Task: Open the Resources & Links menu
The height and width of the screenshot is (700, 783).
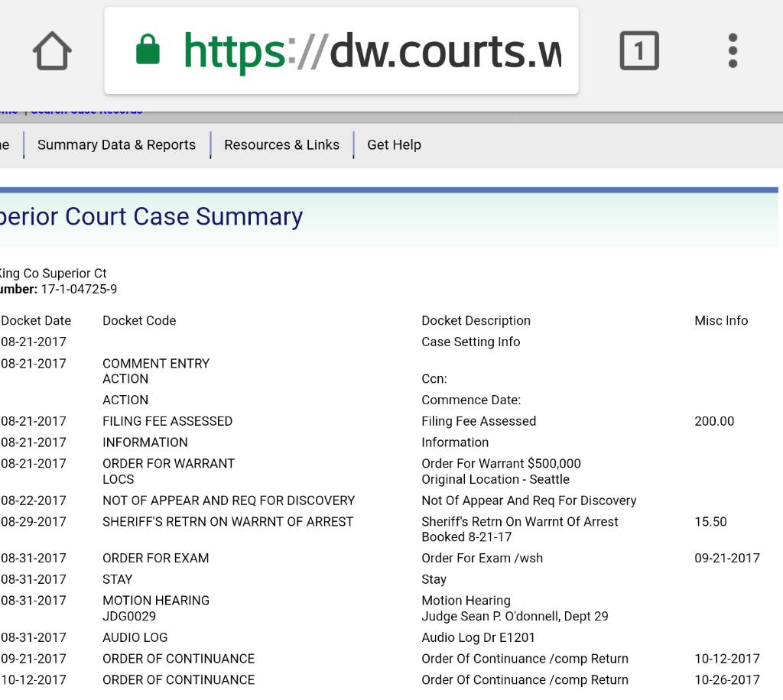Action: point(281,145)
